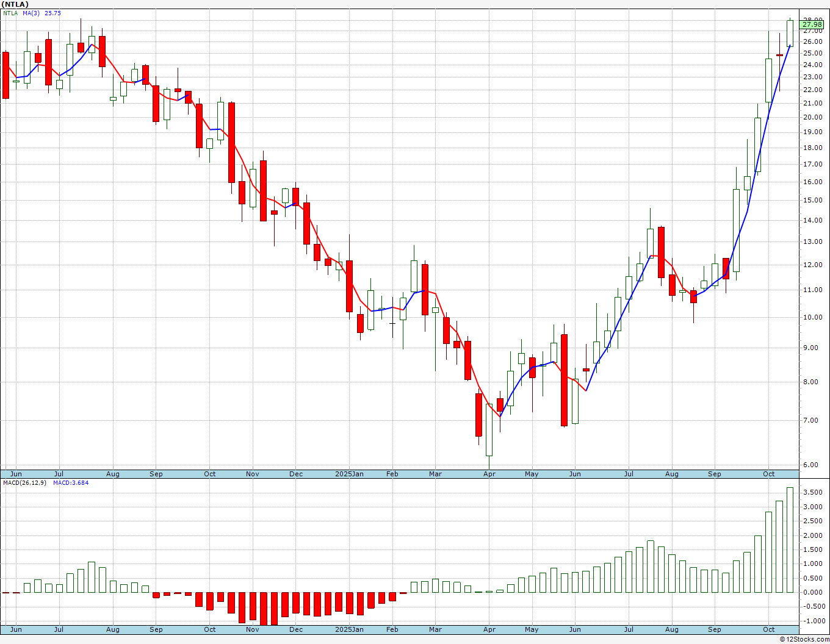Click the 3.500 MACD axis label
This screenshot has height=644, width=830.
[812, 492]
